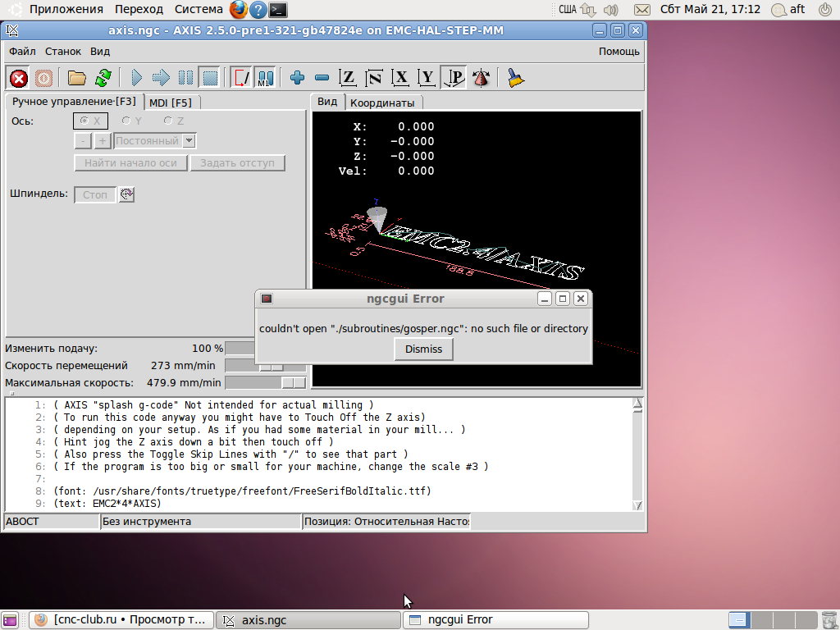The image size is (840, 630).
Task: Click the spindle rotation direction icon
Action: click(126, 194)
